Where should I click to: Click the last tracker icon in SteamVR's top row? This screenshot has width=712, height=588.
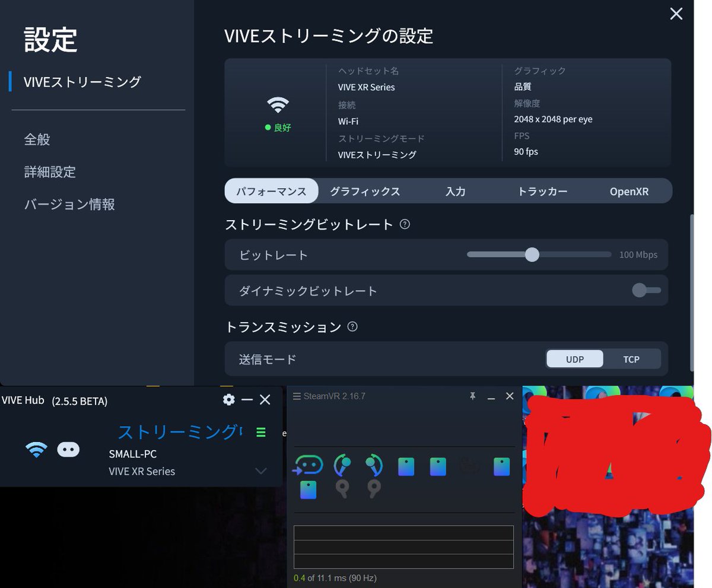click(x=502, y=466)
